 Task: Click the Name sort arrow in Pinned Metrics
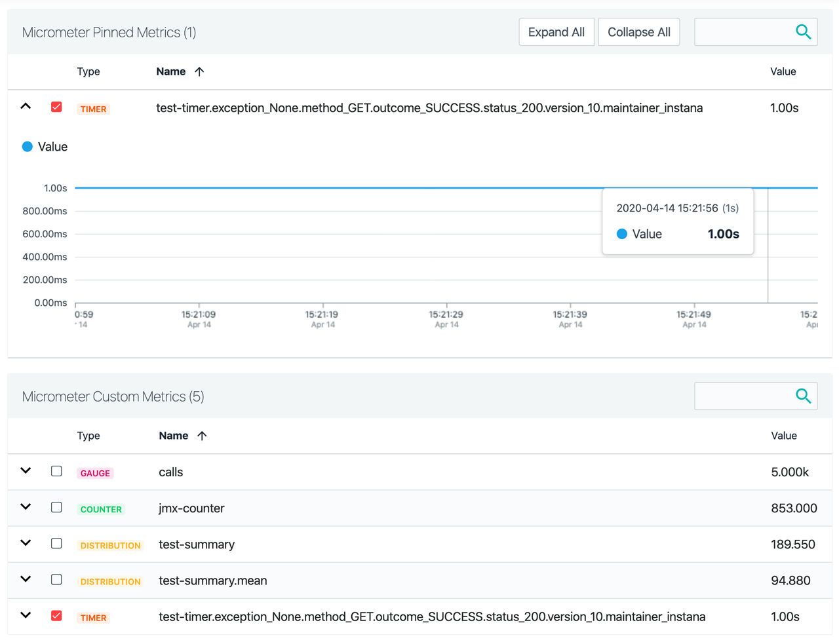(199, 71)
